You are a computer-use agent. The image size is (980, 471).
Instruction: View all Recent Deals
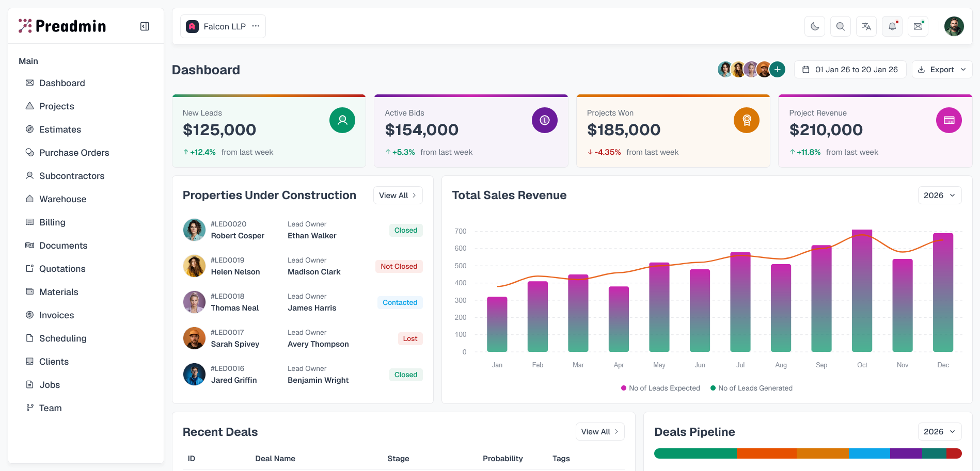pyautogui.click(x=600, y=432)
